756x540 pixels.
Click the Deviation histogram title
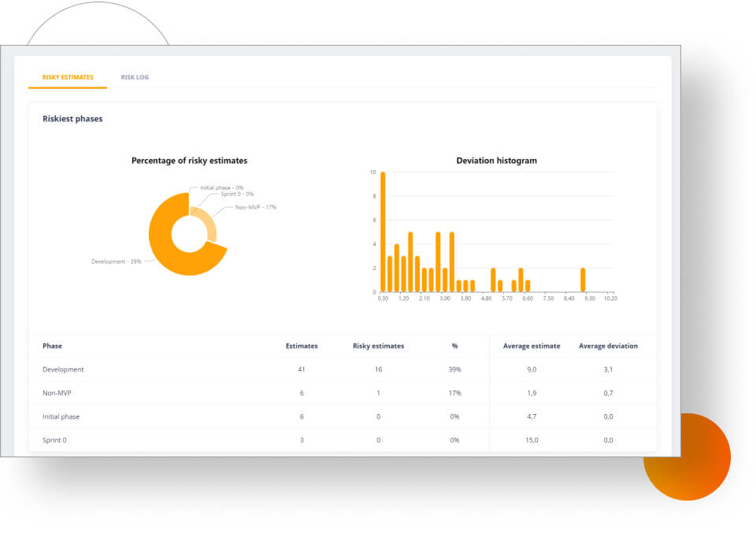point(496,161)
